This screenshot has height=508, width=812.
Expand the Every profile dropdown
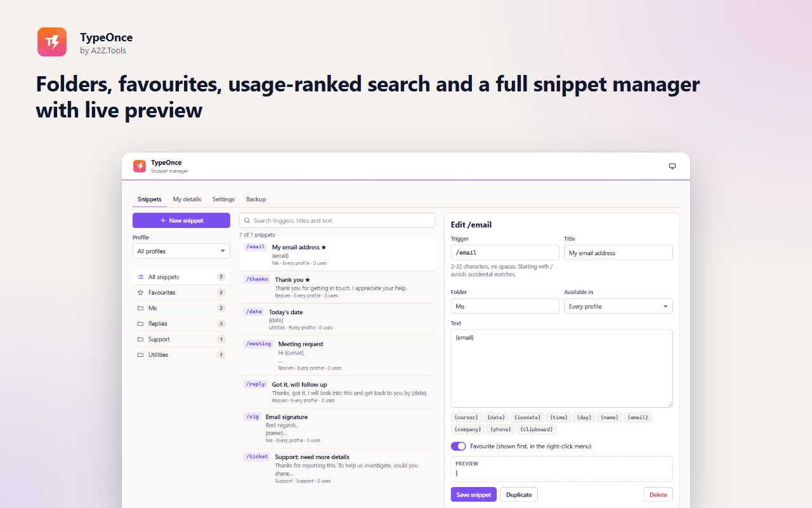[619, 306]
